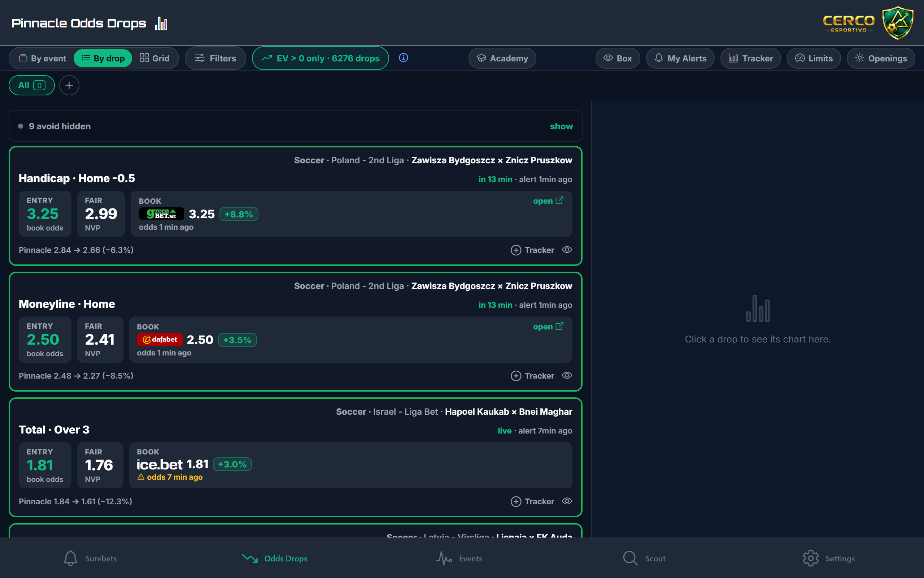
Task: Hide the Total Over 3 drop with eye icon
Action: [x=567, y=501]
